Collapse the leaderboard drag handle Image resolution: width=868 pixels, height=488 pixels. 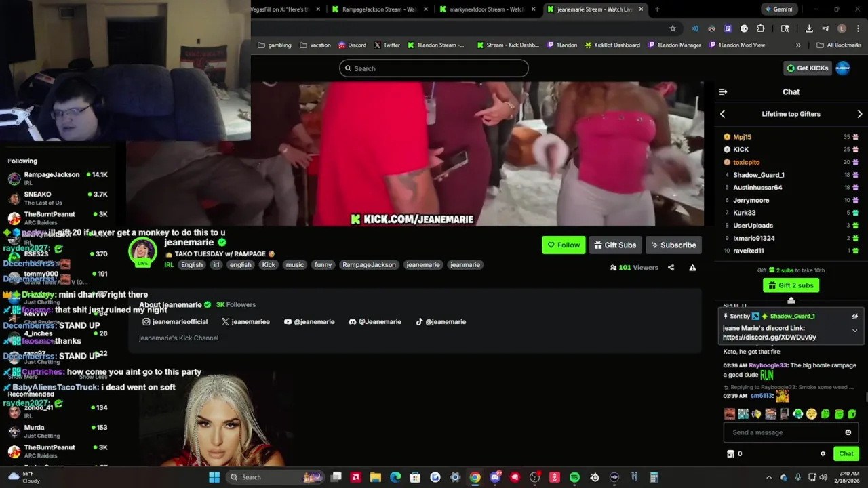791,300
